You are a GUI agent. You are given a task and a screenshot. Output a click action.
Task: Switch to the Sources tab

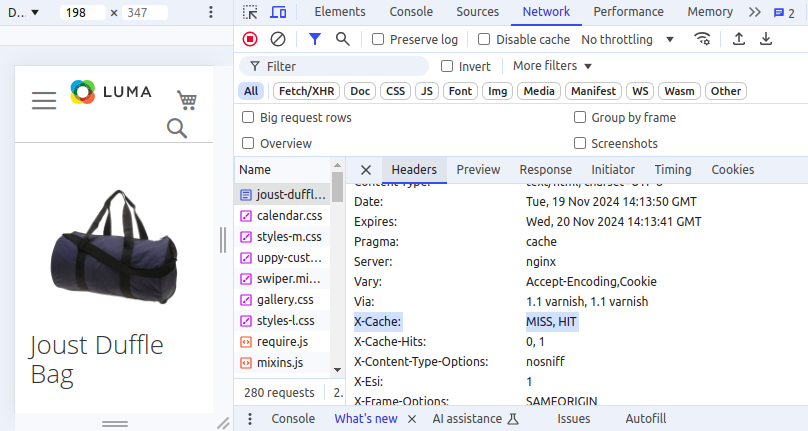click(x=478, y=12)
